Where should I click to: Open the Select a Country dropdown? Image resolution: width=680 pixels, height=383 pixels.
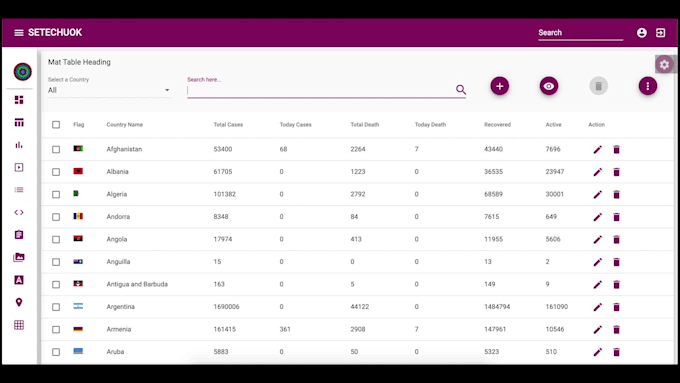[109, 90]
